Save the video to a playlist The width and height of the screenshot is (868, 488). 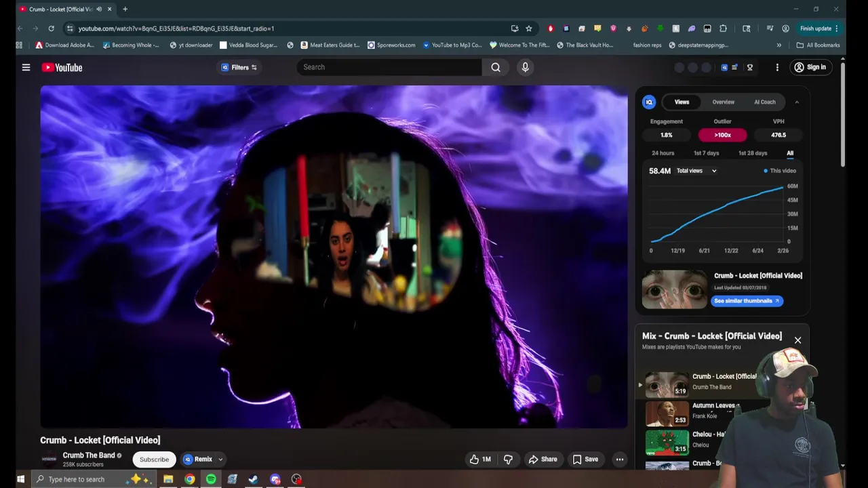point(585,460)
